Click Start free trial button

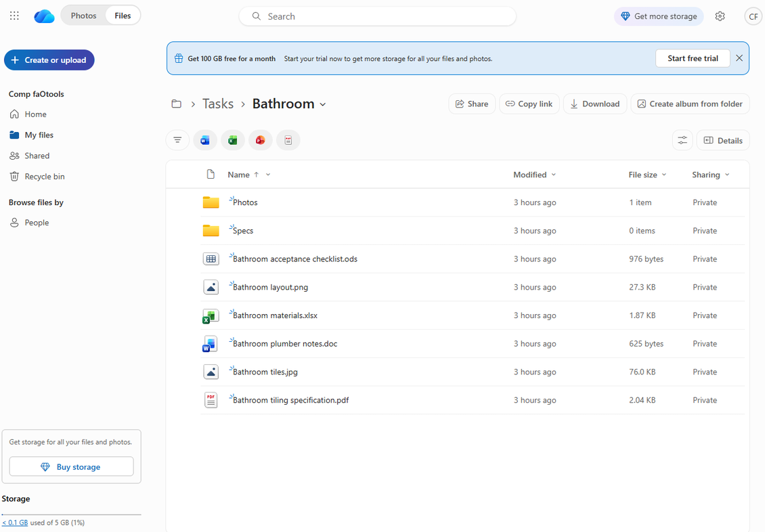(x=693, y=58)
